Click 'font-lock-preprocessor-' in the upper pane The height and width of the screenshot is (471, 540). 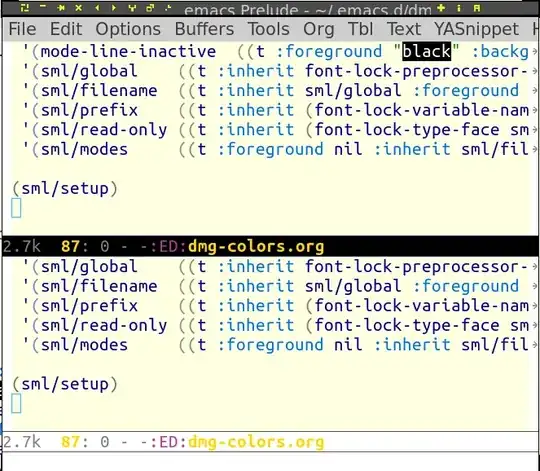coord(416,71)
